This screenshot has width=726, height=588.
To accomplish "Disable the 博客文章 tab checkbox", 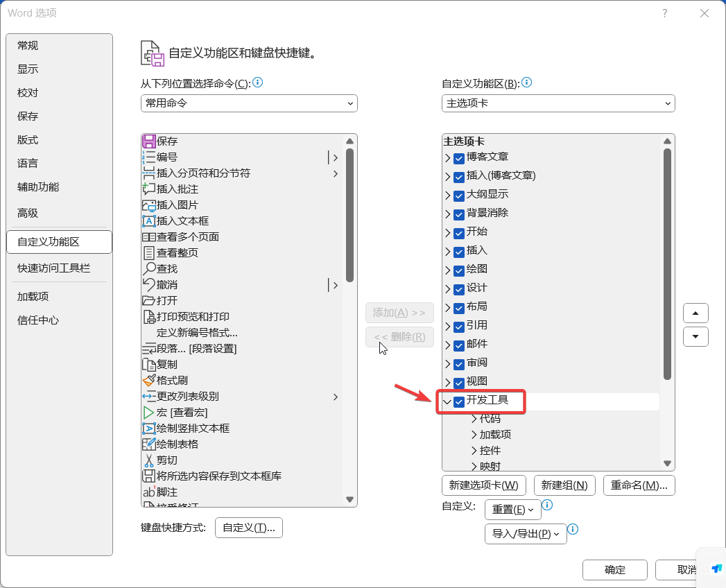I will tap(458, 157).
